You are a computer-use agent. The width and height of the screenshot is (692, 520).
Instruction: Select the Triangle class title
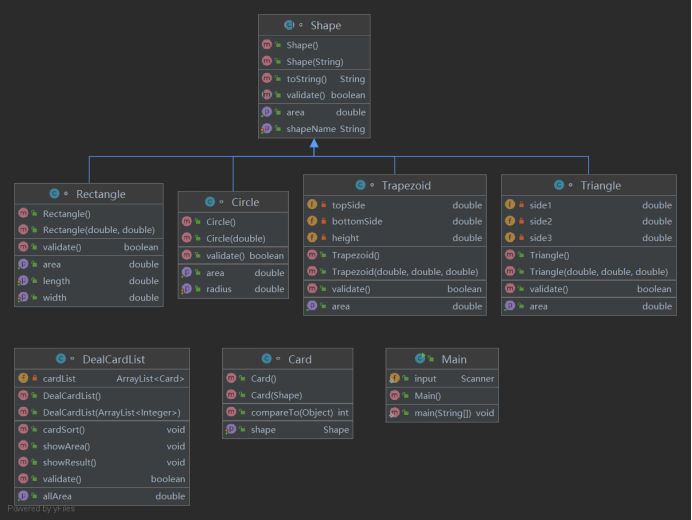pos(601,185)
